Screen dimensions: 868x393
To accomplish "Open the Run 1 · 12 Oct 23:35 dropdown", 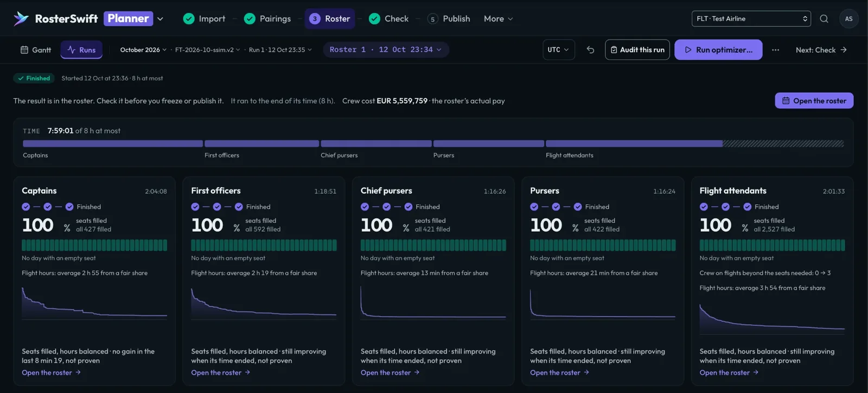I will [280, 50].
